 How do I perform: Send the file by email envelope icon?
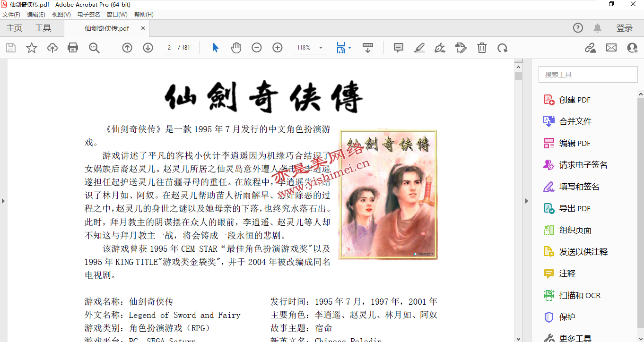(x=611, y=48)
